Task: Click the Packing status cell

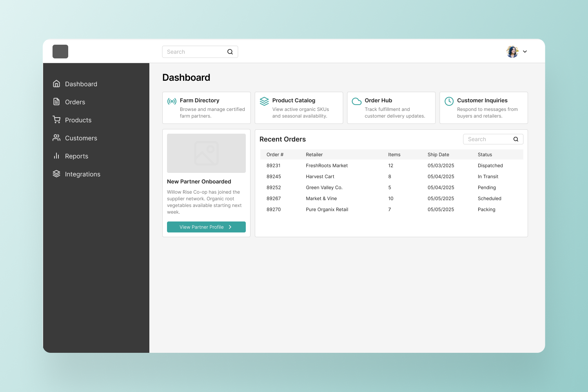Action: coord(486,209)
